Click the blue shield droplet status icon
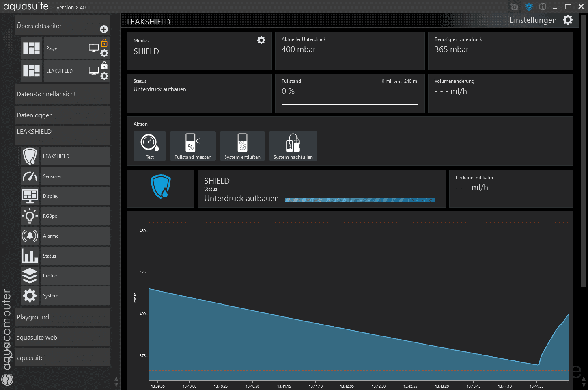 pos(161,186)
